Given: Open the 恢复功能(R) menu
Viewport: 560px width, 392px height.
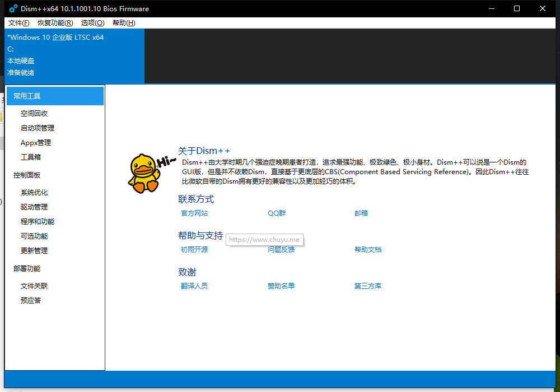Looking at the screenshot, I should tap(55, 23).
